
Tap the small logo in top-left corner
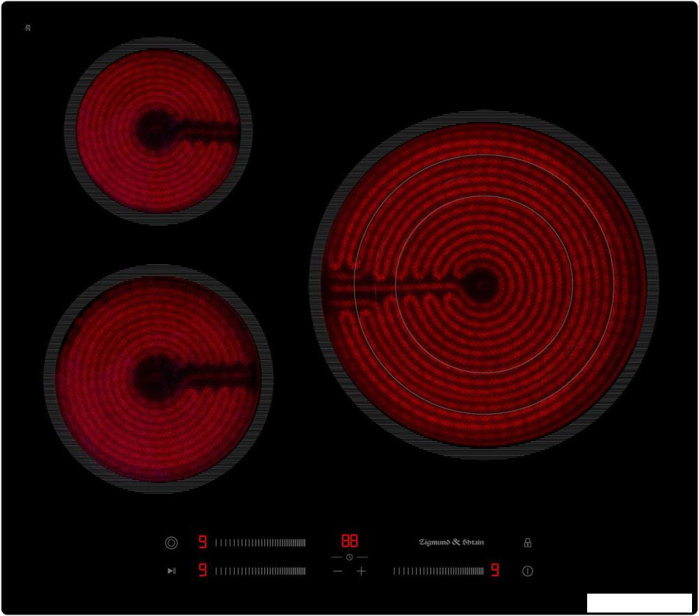[x=28, y=28]
